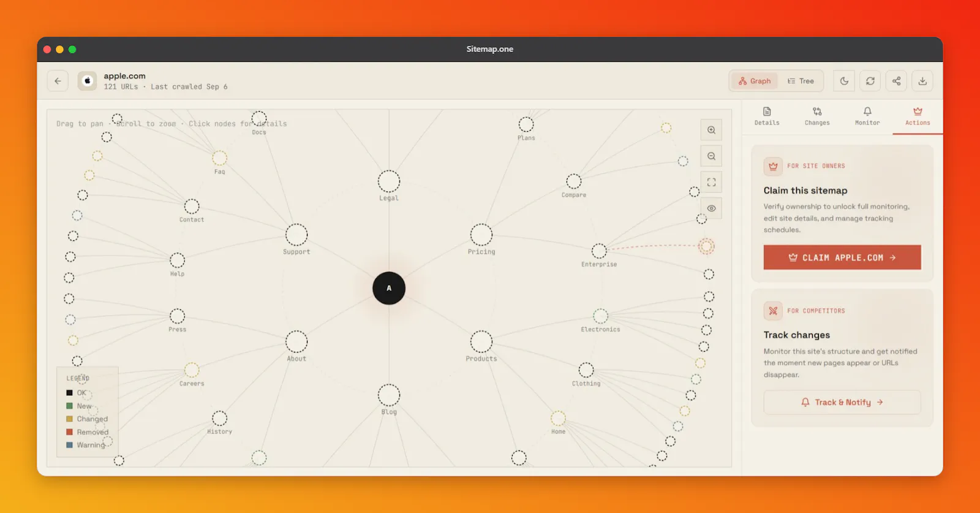Select the red removed node near Enterprise
This screenshot has height=513, width=980.
tap(706, 246)
